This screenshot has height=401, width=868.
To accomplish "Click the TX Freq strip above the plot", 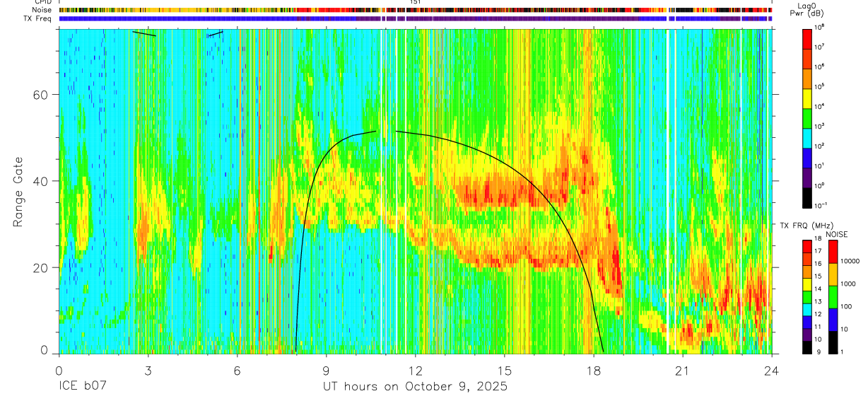I will coord(415,19).
